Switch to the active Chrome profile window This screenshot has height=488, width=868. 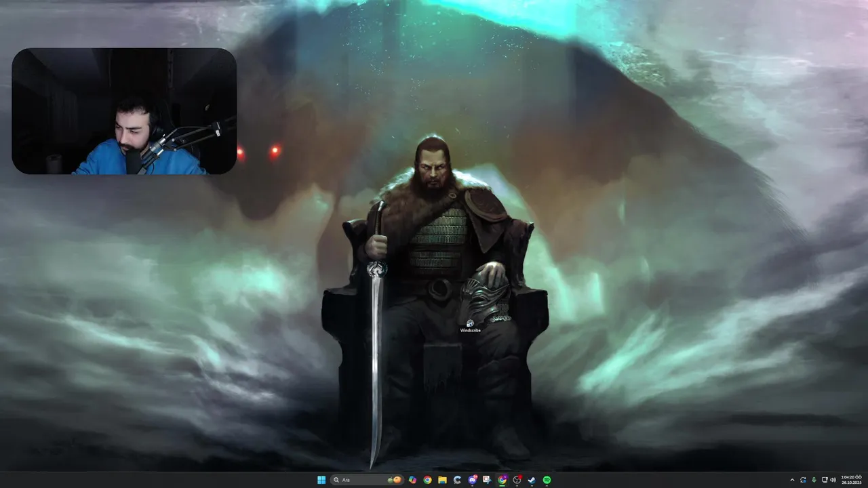[x=502, y=480]
